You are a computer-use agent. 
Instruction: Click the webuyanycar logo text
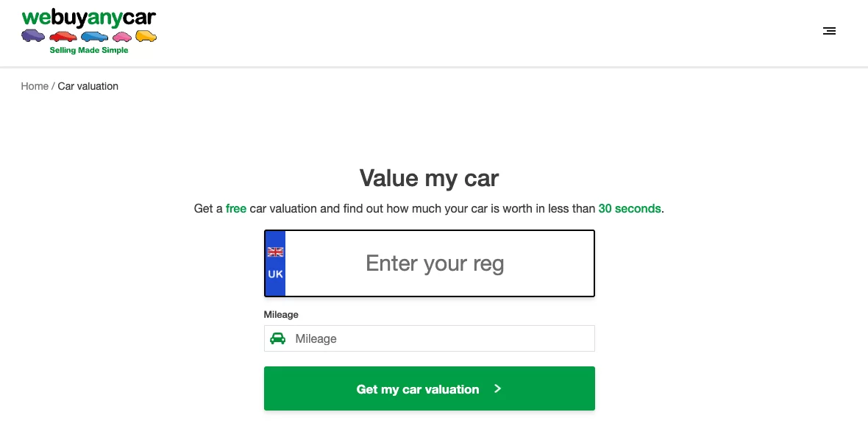tap(89, 18)
